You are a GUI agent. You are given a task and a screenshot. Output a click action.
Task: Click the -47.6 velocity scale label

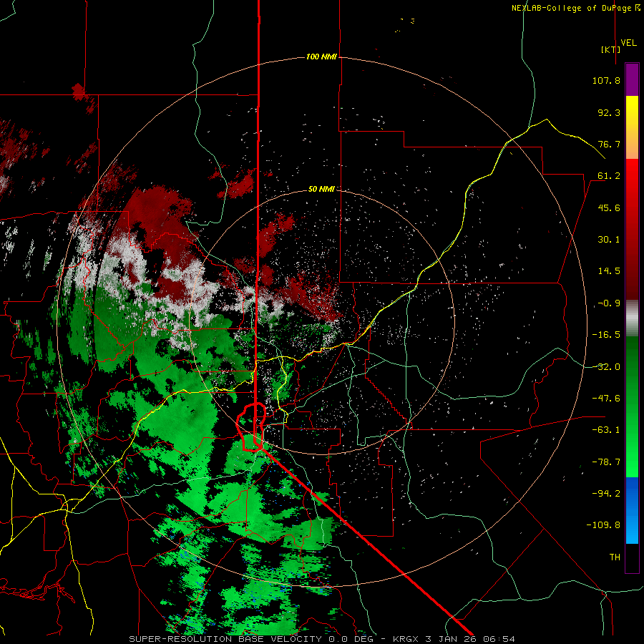click(606, 399)
